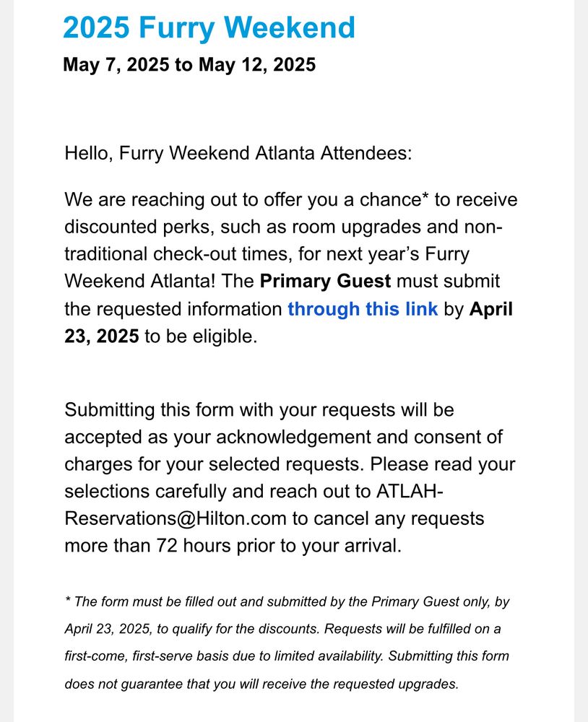
Task: Click the "check-out times" phrase in first paragraph
Action: click(x=222, y=254)
